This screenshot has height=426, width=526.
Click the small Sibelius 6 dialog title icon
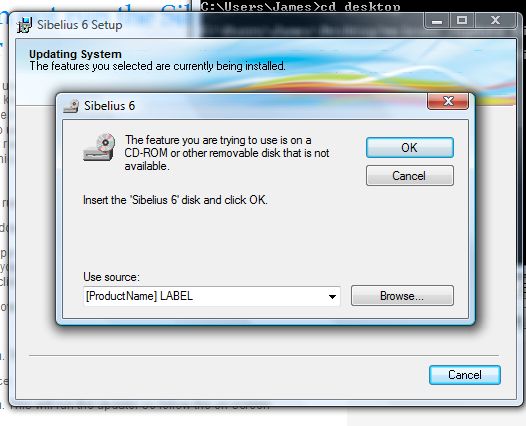tap(71, 106)
